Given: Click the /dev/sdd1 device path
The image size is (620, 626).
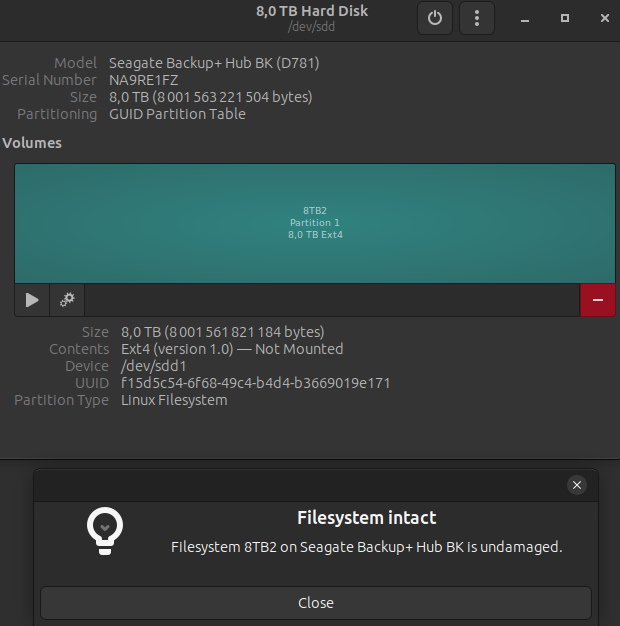Looking at the screenshot, I should pyautogui.click(x=154, y=366).
